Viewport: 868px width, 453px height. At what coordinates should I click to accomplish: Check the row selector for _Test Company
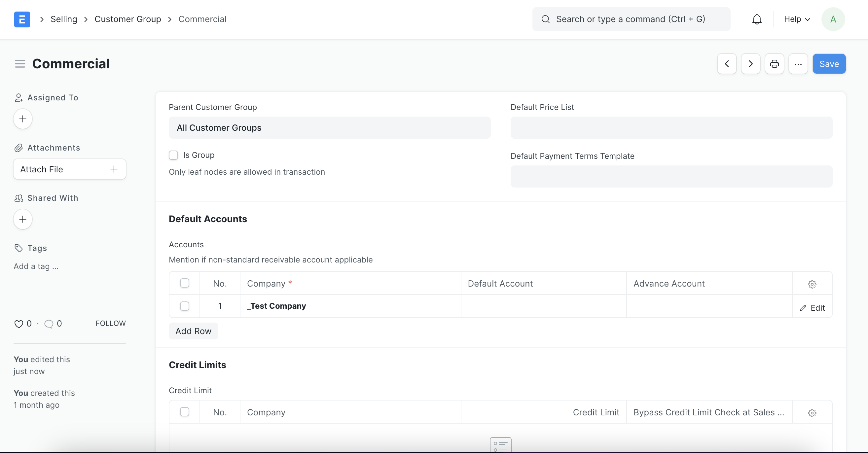pos(184,306)
